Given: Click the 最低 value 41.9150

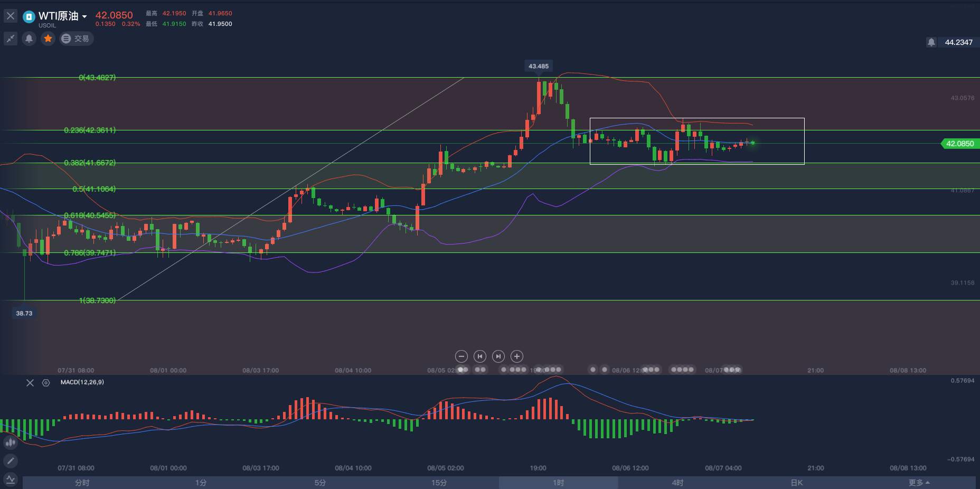Looking at the screenshot, I should [174, 24].
